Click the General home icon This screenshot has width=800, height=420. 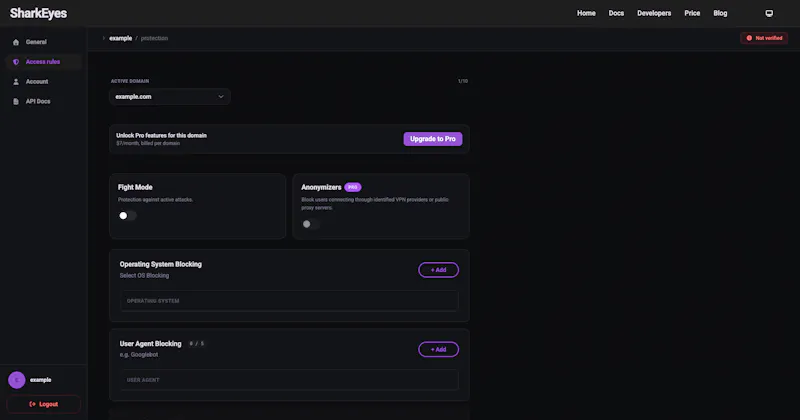[x=16, y=42]
